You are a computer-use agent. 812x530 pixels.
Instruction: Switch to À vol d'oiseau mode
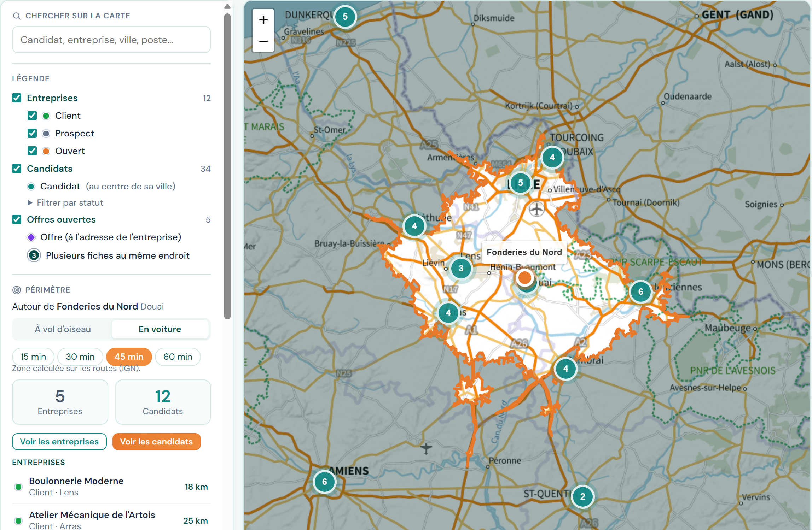pos(63,329)
